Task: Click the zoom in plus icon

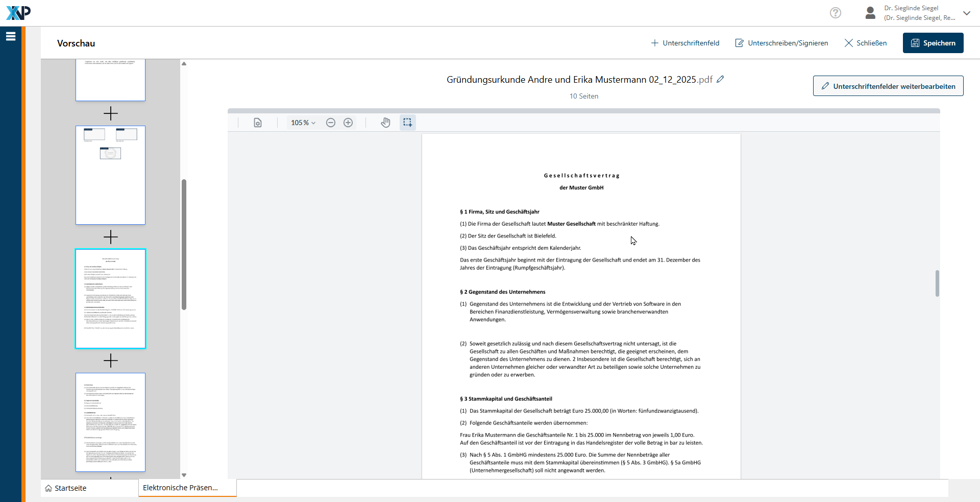Action: click(x=348, y=123)
